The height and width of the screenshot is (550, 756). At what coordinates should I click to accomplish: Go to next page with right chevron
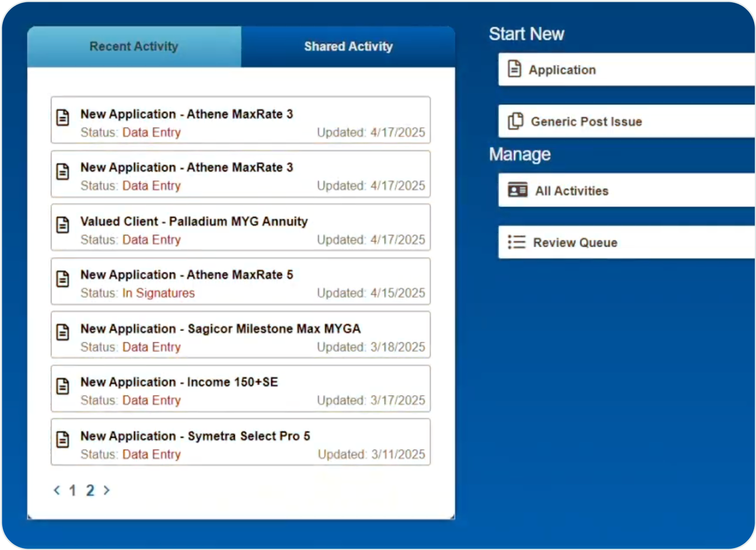[106, 490]
